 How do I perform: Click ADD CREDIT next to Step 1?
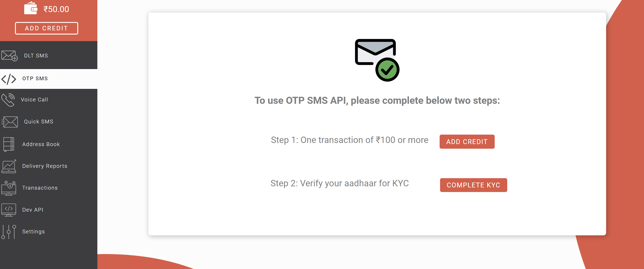tap(467, 142)
